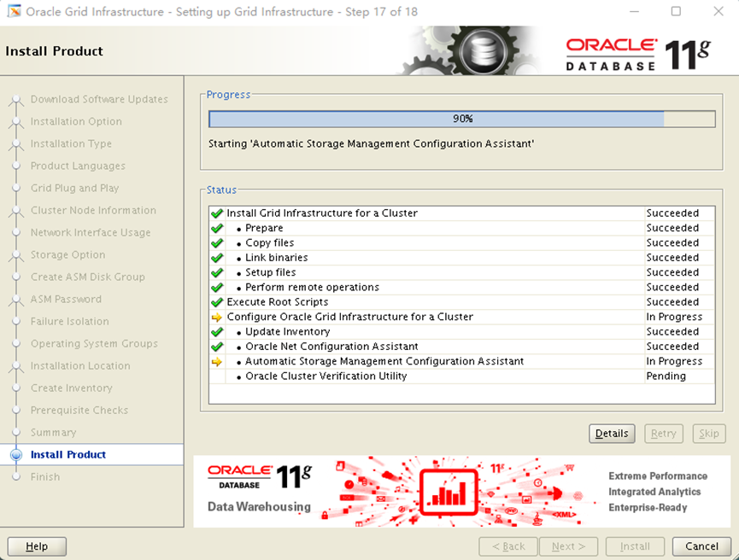Click the Data Warehousing advertisement banner

[x=462, y=491]
